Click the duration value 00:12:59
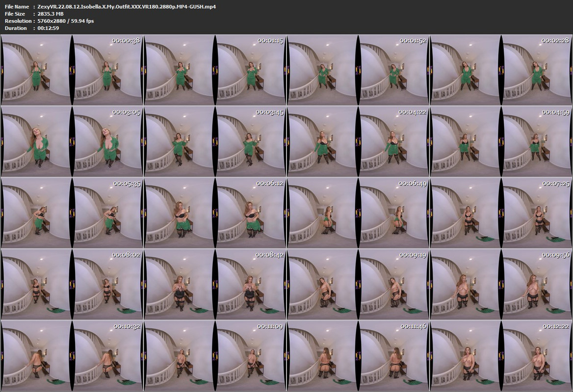Viewport: 573px width, 392px height. coord(48,28)
